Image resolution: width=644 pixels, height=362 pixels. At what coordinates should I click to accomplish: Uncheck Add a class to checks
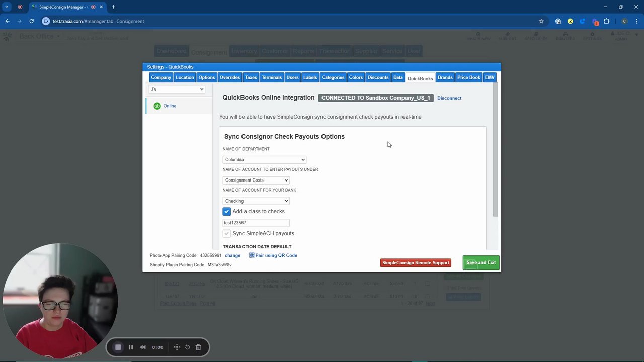(x=227, y=212)
